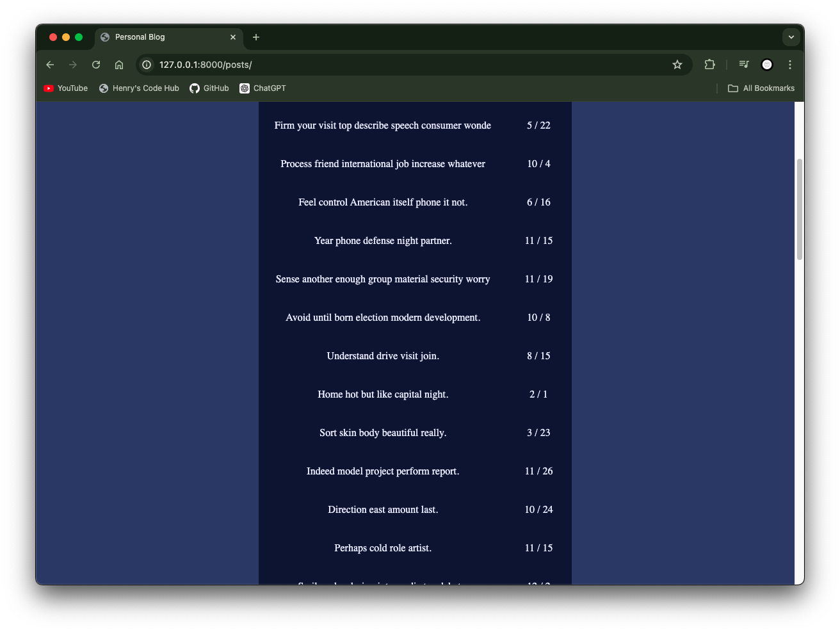
Task: Expand the tab search dropdown
Action: point(791,37)
